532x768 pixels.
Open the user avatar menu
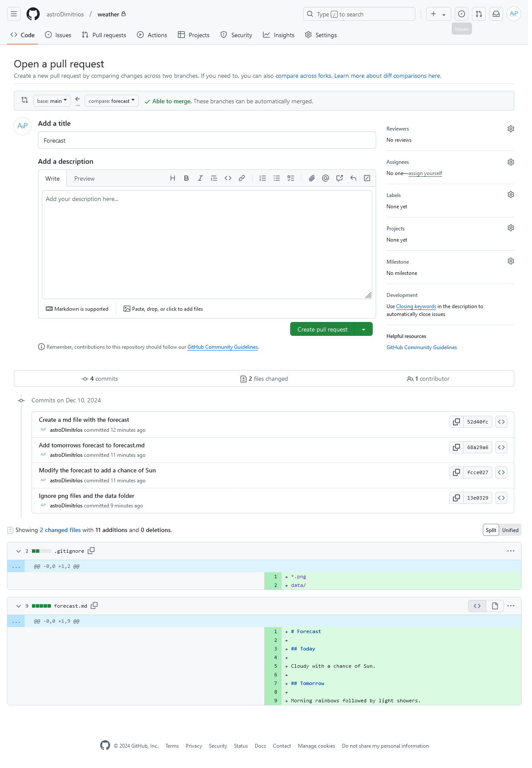(514, 14)
